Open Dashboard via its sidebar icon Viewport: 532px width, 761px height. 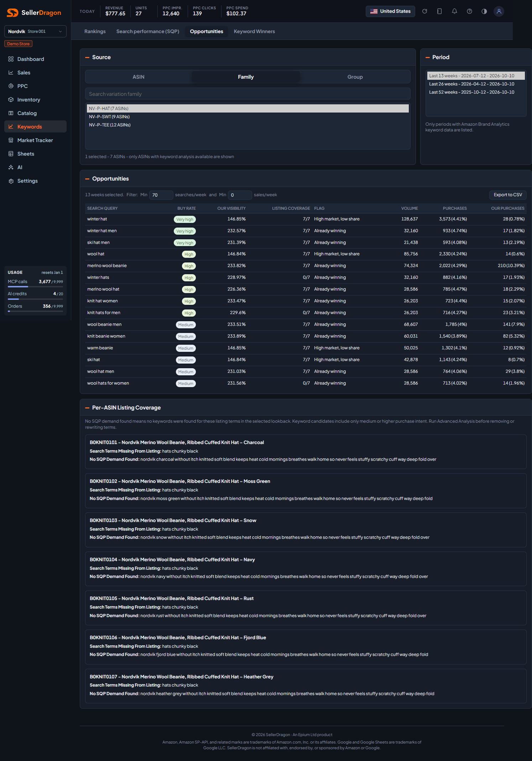click(11, 59)
